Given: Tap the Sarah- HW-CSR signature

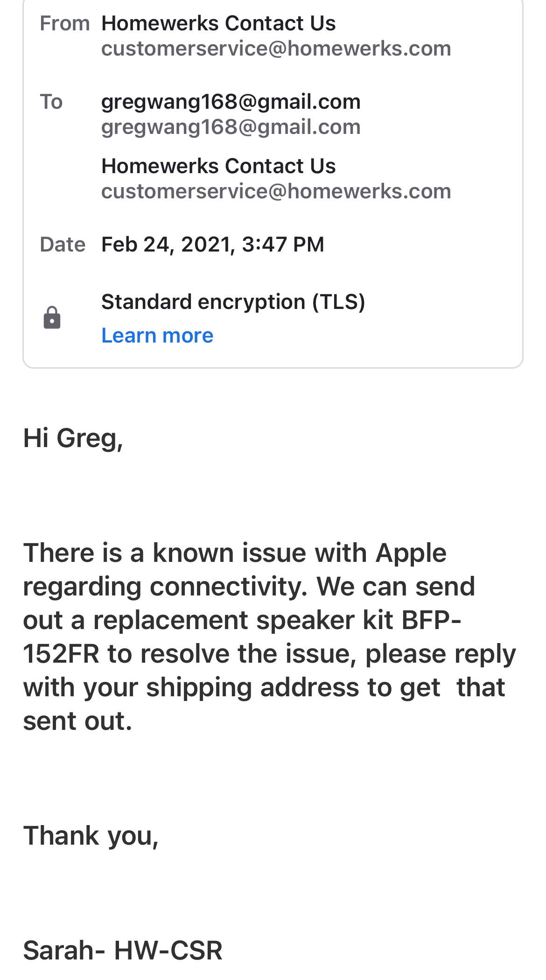Looking at the screenshot, I should click(x=123, y=950).
